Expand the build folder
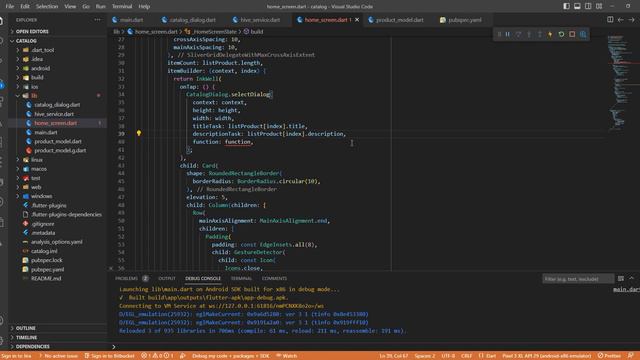Screen dimensions: 640x360 [37, 77]
